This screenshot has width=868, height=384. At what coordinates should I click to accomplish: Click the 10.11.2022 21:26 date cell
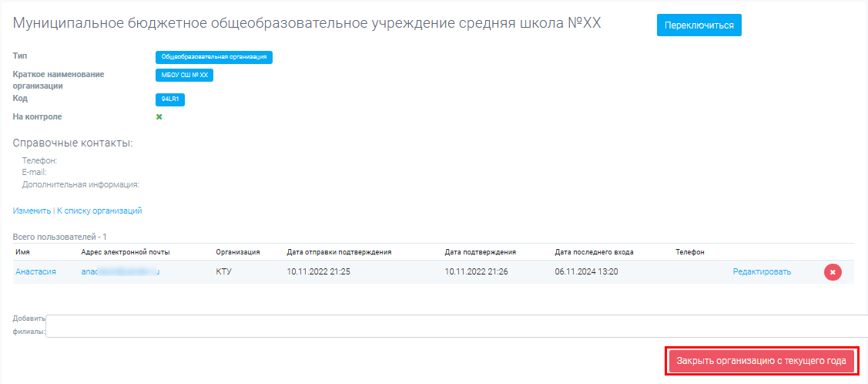(477, 271)
